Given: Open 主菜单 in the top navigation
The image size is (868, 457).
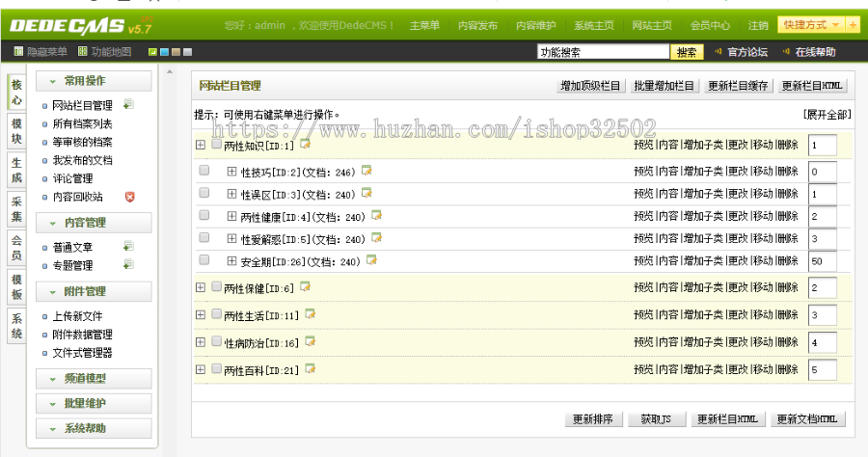Looking at the screenshot, I should [x=424, y=25].
